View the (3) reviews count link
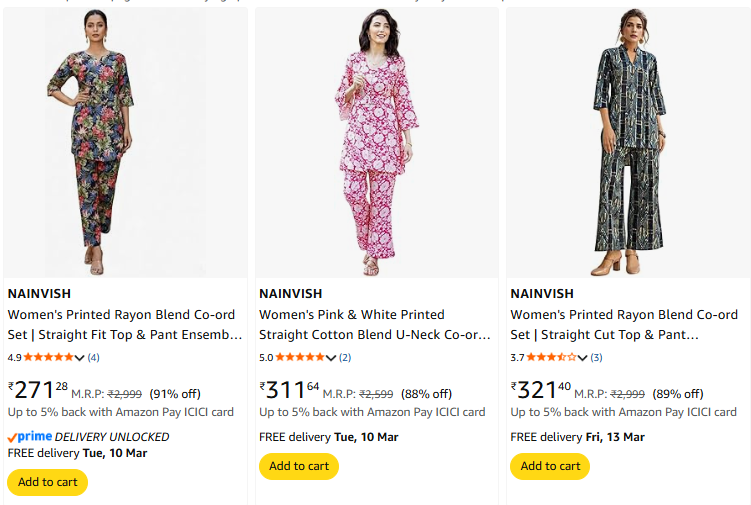Image resolution: width=751 pixels, height=505 pixels. click(596, 357)
